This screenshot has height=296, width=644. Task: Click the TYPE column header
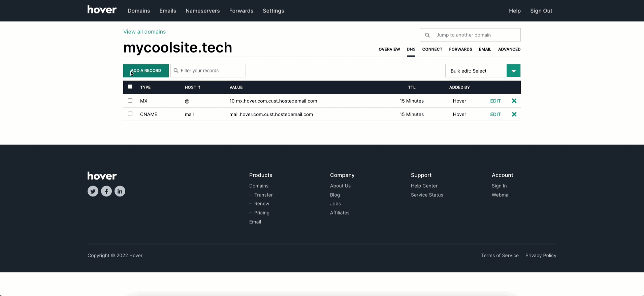pyautogui.click(x=145, y=87)
